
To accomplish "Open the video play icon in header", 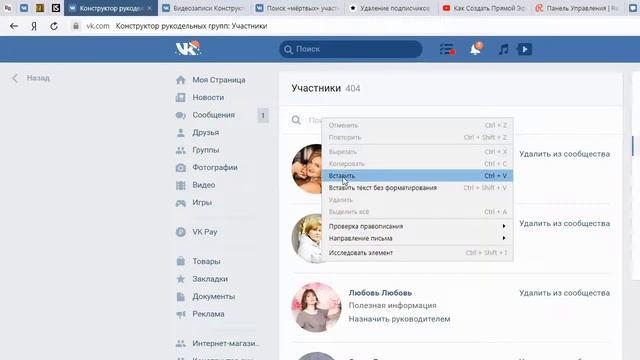I will click(524, 49).
